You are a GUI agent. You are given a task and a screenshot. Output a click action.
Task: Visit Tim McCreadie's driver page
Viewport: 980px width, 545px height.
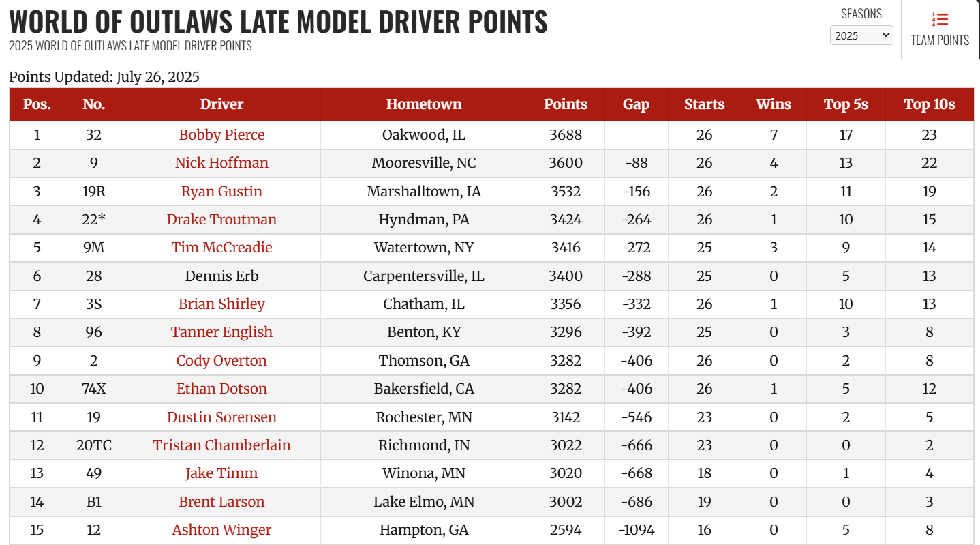pyautogui.click(x=221, y=248)
